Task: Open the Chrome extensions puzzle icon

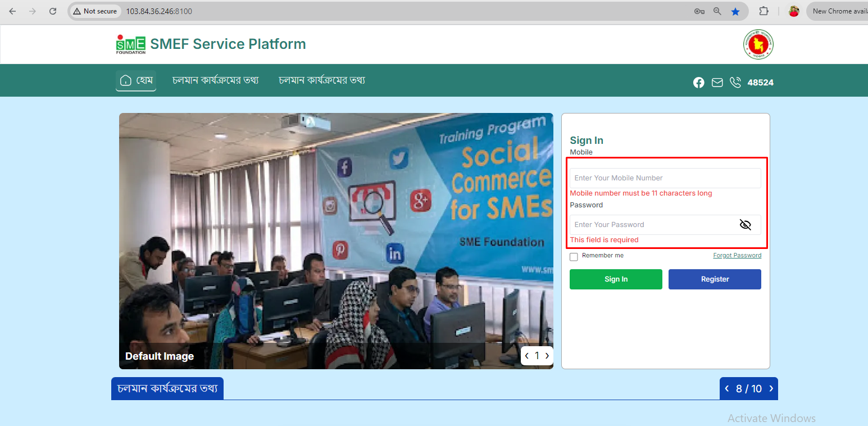Action: (764, 11)
